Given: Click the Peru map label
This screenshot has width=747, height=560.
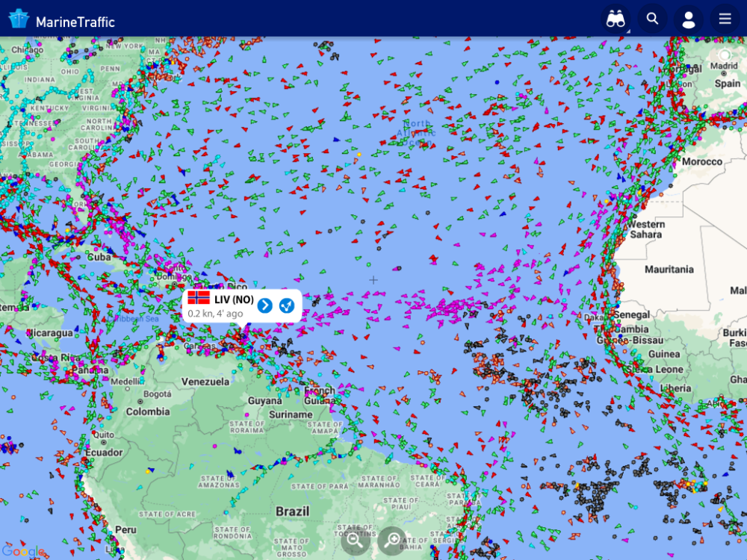Looking at the screenshot, I should 125,529.
